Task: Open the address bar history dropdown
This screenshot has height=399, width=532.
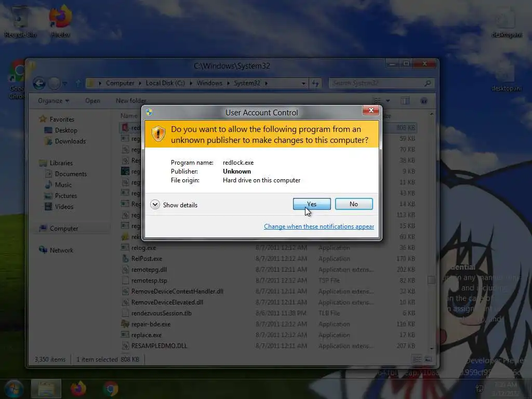Action: tap(303, 83)
